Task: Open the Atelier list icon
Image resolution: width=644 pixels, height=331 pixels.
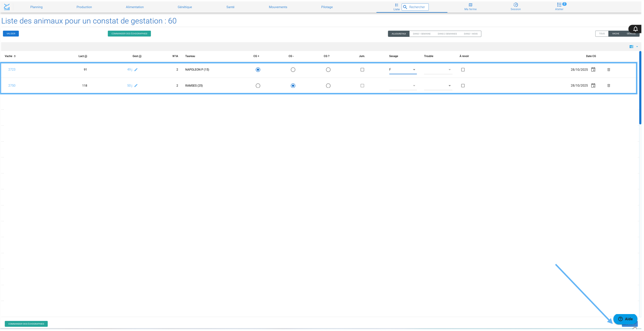Action: (559, 5)
